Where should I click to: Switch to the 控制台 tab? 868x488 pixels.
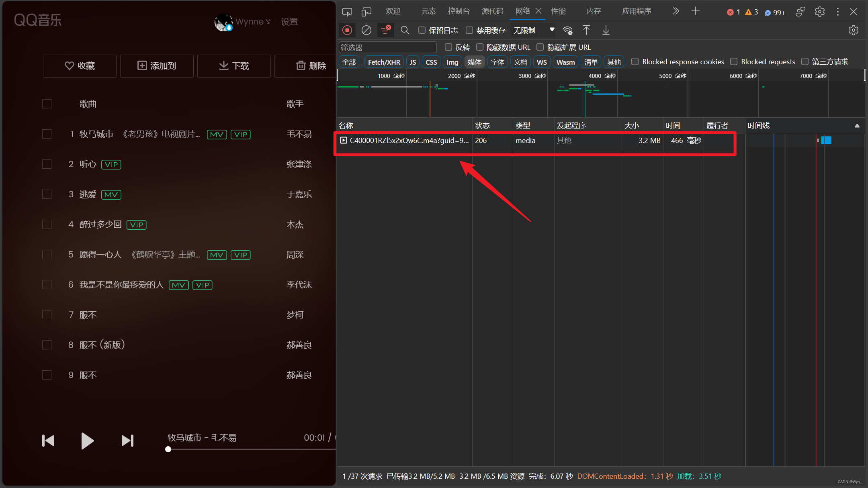click(459, 11)
